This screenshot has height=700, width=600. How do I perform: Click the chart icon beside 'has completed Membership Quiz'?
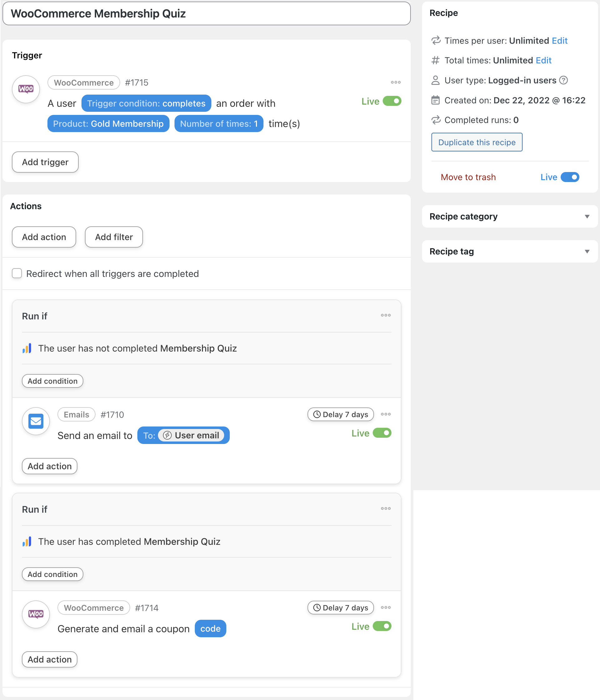[27, 541]
